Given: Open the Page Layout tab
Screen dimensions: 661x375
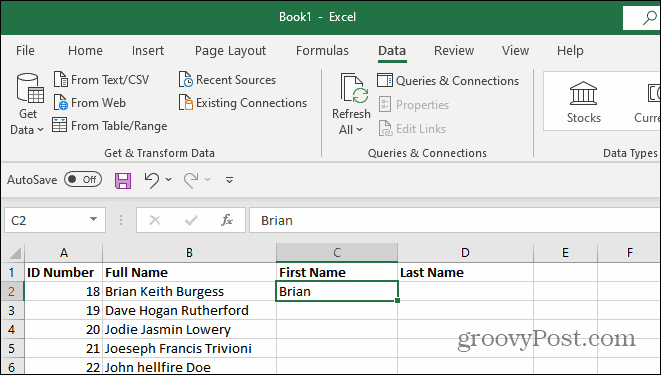Looking at the screenshot, I should pyautogui.click(x=230, y=51).
